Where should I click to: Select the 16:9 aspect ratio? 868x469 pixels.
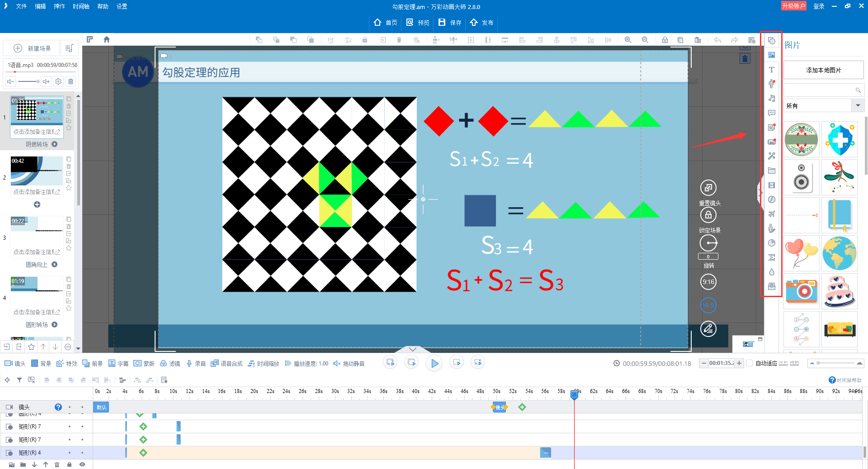(708, 305)
